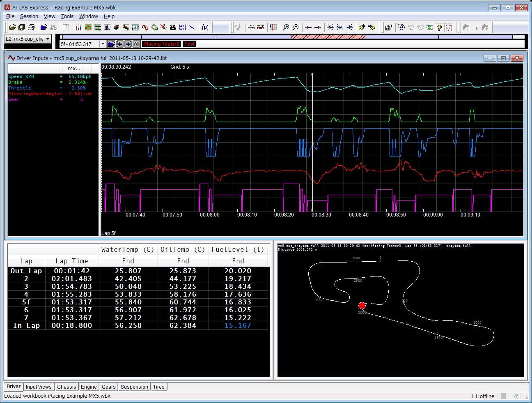Screen dimensions: 532x403
Task: Open the View menu
Action: tap(50, 16)
